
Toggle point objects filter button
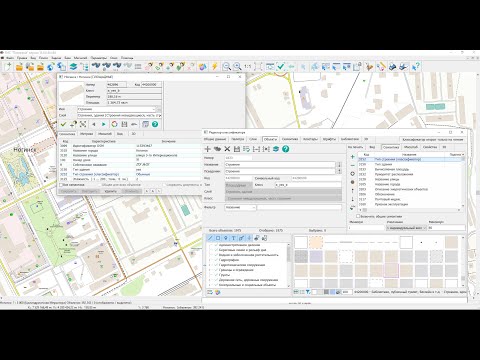[x=226, y=238]
